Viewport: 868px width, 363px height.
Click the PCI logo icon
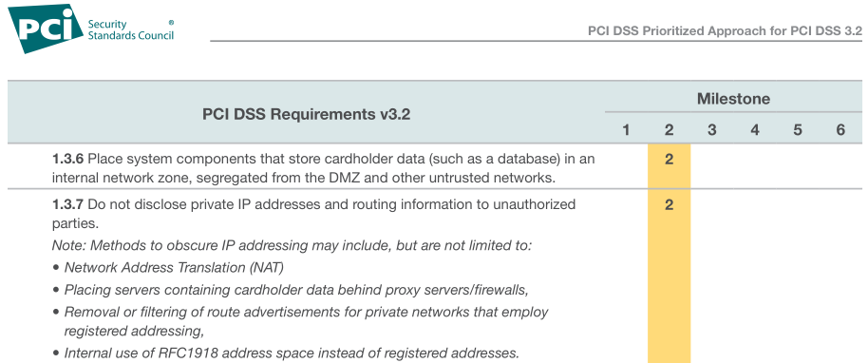pos(46,29)
